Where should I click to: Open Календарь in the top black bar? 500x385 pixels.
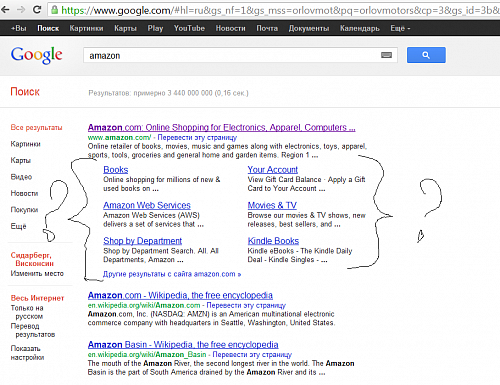point(360,28)
